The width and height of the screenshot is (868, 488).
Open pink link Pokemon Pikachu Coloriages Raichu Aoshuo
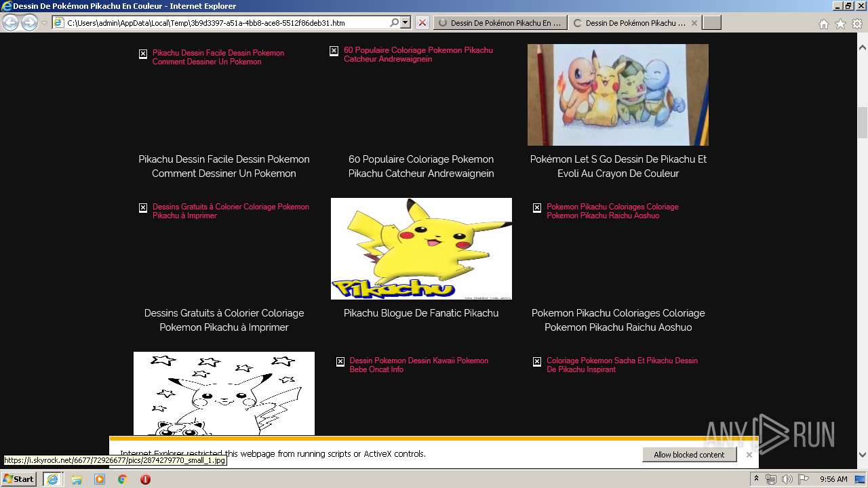coord(612,211)
